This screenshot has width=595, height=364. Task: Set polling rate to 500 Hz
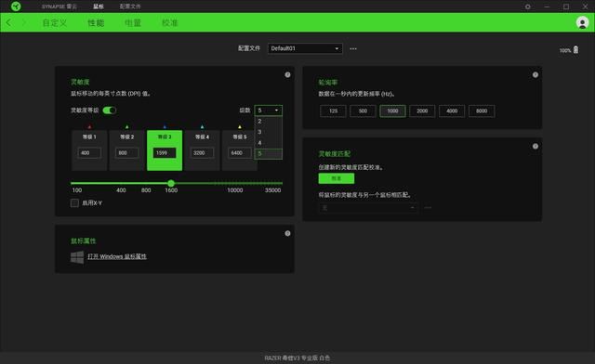coord(363,111)
